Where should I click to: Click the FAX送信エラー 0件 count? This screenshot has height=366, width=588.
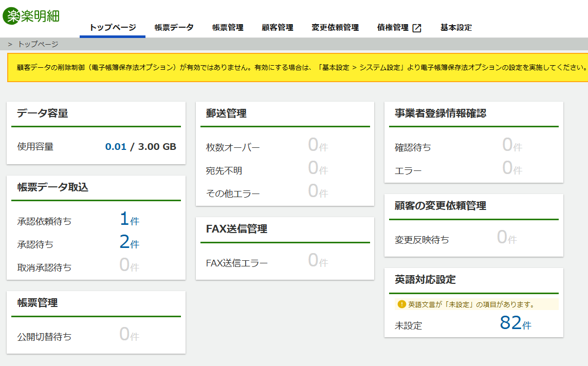[x=318, y=261]
